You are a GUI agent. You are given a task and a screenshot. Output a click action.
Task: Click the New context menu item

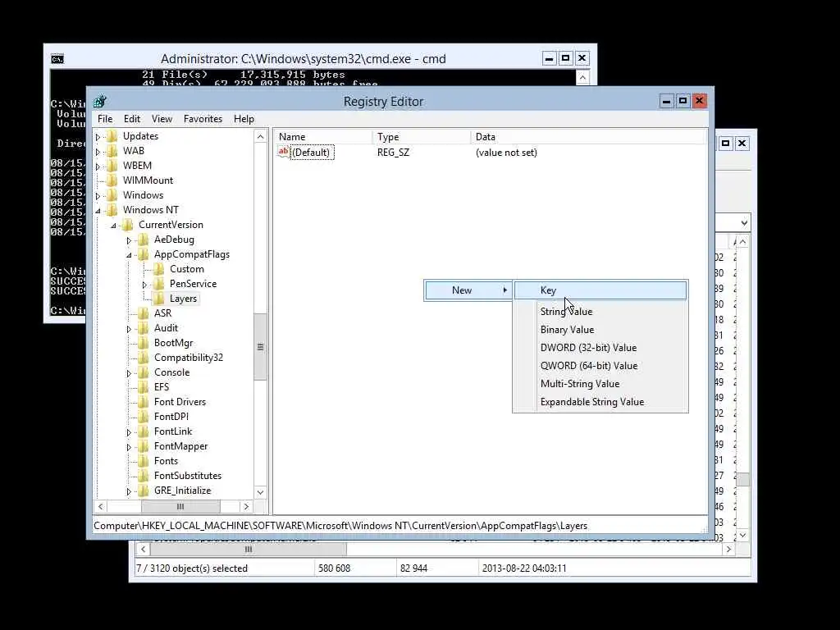(468, 290)
